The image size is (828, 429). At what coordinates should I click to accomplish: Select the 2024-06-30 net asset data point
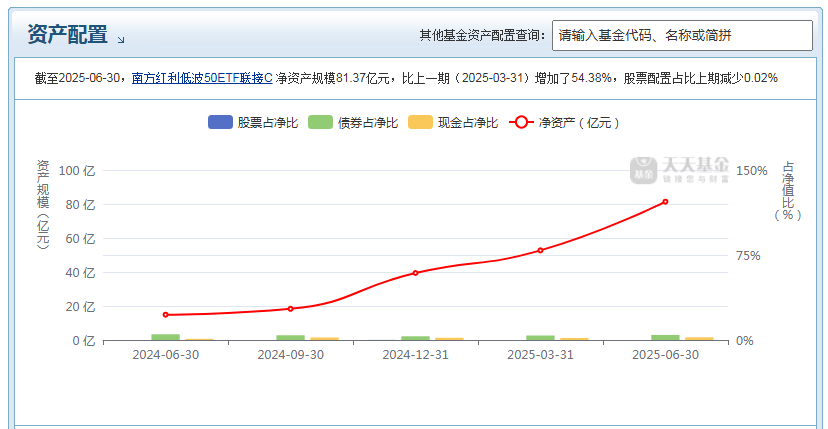coord(165,315)
